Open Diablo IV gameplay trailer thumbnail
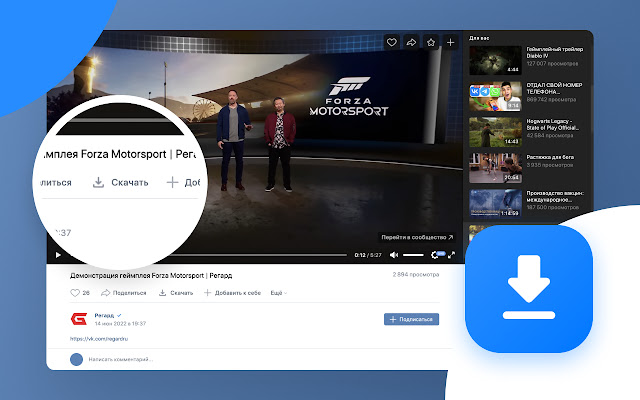 tap(495, 60)
